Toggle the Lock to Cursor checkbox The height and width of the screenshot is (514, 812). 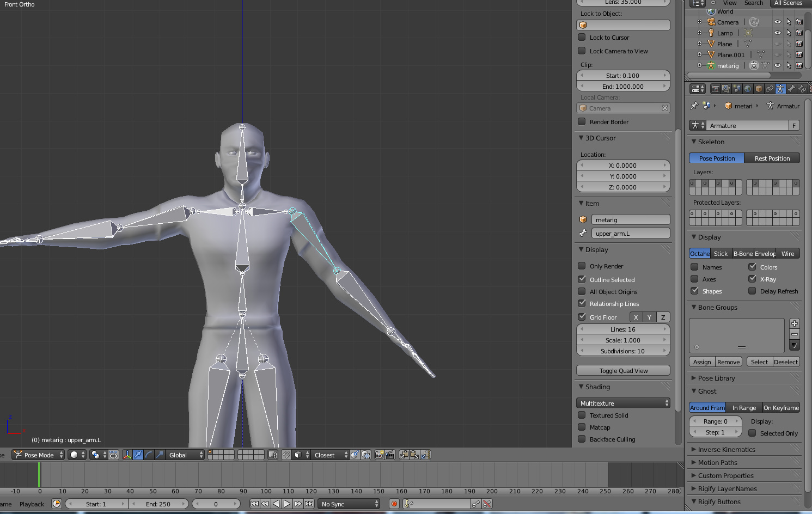[x=582, y=38]
